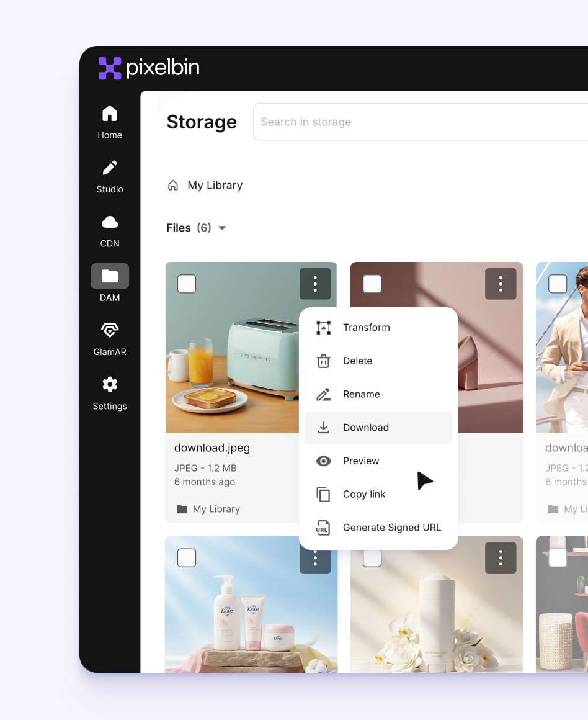
Task: Select DAM folder icon in sidebar
Action: [x=110, y=276]
